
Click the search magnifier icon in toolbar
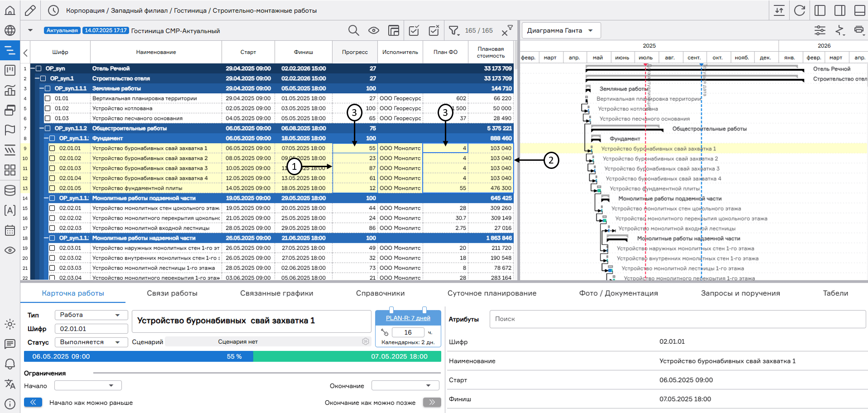[353, 30]
